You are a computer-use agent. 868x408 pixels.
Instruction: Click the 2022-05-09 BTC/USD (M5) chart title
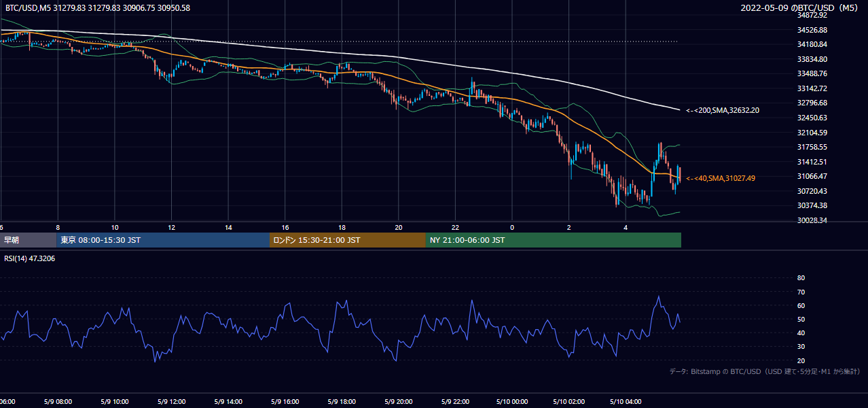(x=799, y=7)
